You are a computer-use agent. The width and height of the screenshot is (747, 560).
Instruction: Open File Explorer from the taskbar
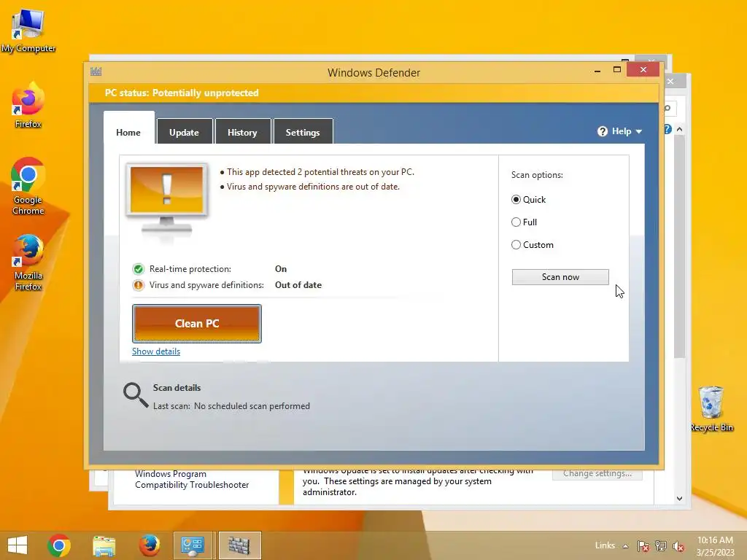104,545
